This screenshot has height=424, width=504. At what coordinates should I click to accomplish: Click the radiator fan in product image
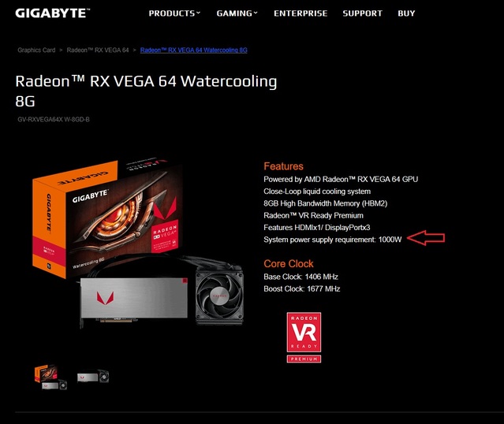(219, 296)
